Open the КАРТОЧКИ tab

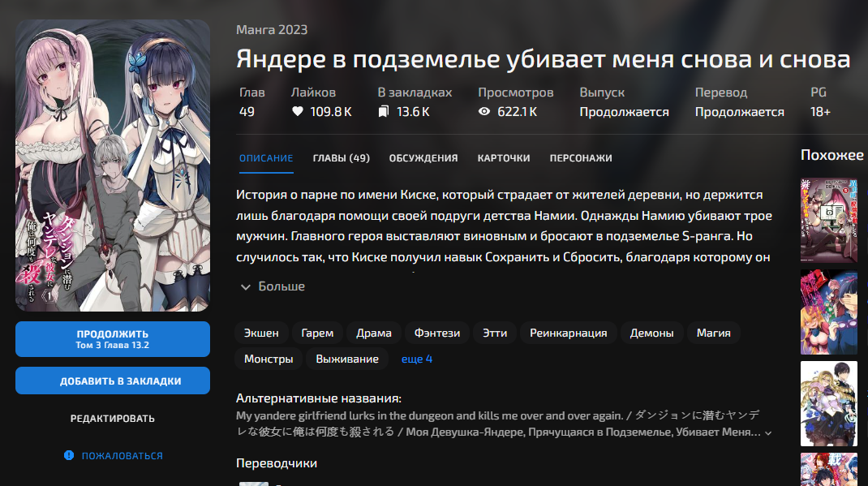point(503,157)
